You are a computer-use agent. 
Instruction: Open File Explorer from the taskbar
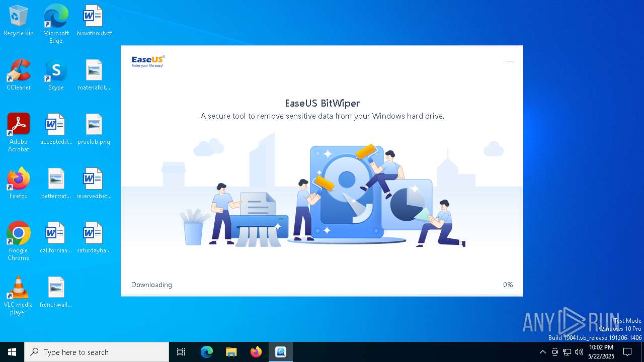(x=231, y=352)
